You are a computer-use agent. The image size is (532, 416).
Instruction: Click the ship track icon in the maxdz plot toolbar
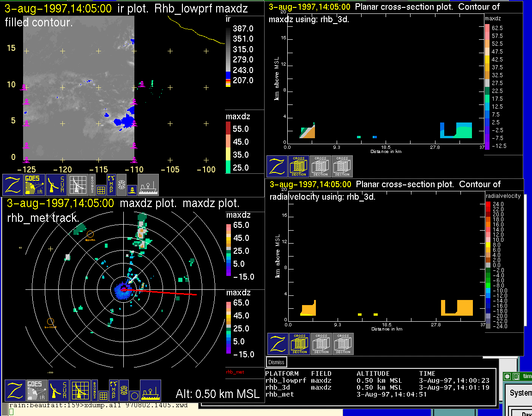150,391
